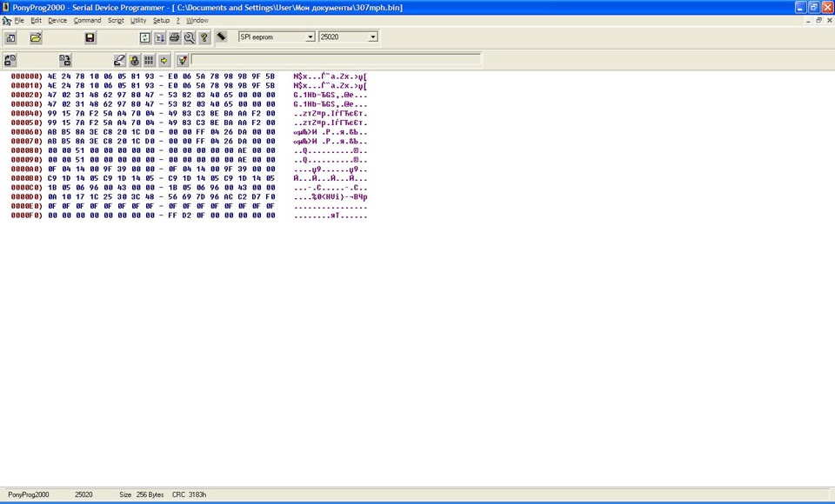835x504 pixels.
Task: Open the Command menu
Action: coord(87,21)
